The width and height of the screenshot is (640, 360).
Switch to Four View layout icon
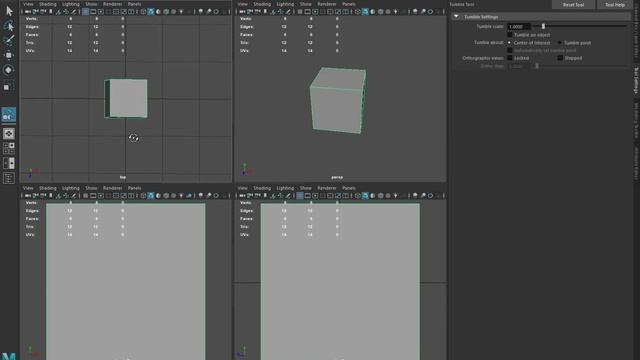point(9,148)
